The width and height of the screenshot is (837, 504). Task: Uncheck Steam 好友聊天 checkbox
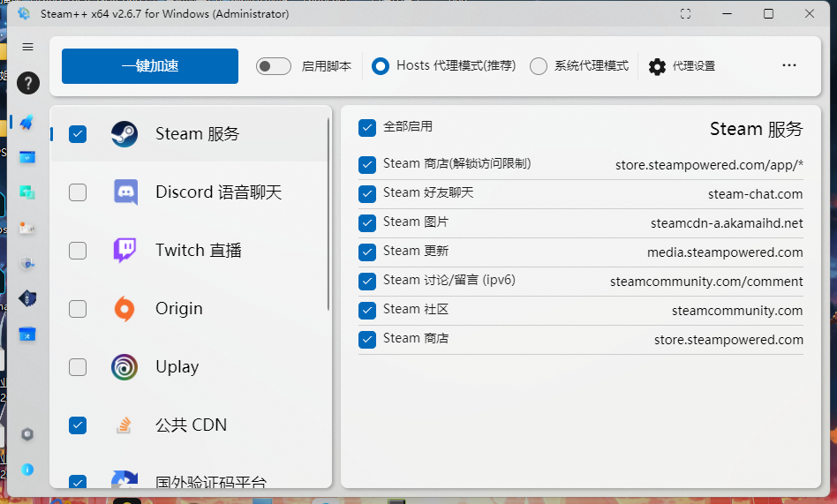tap(367, 193)
